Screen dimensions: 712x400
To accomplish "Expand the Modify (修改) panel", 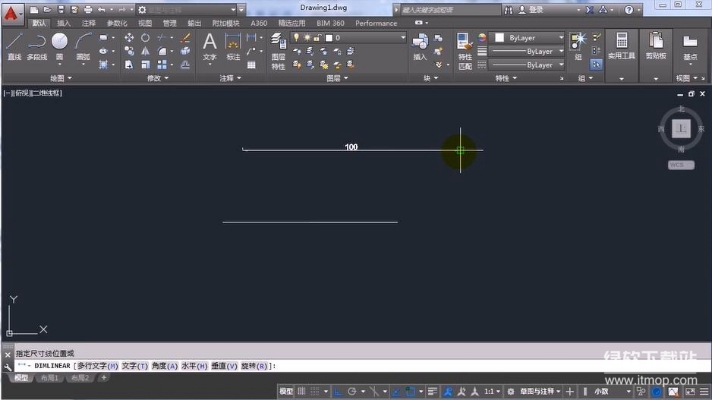I will tap(158, 78).
